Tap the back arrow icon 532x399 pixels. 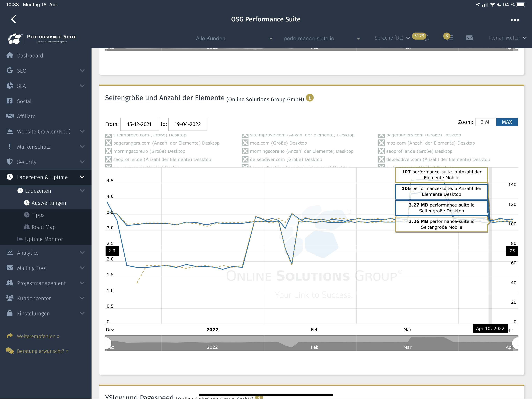(13, 19)
